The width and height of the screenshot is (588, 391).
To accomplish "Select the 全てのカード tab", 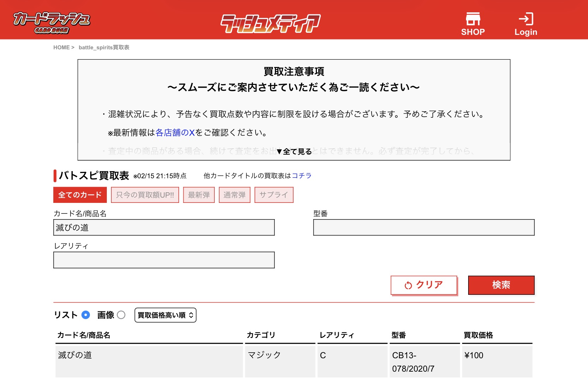I will click(80, 195).
